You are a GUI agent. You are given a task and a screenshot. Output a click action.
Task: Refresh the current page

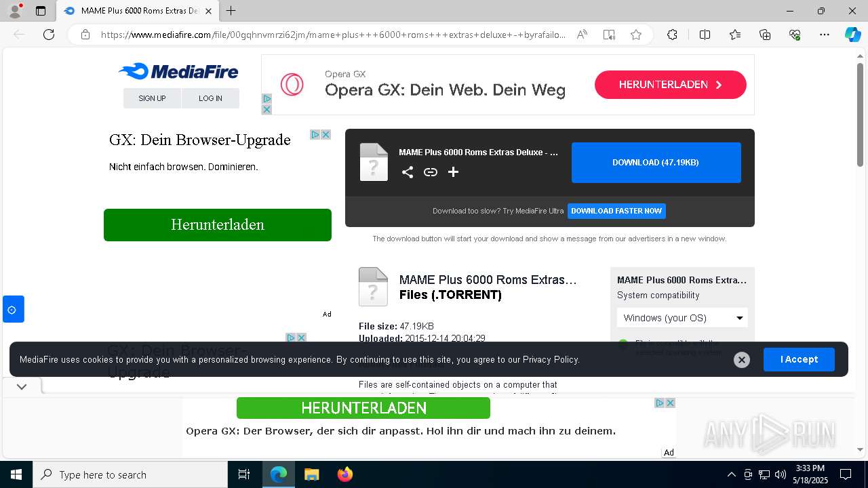pos(49,35)
